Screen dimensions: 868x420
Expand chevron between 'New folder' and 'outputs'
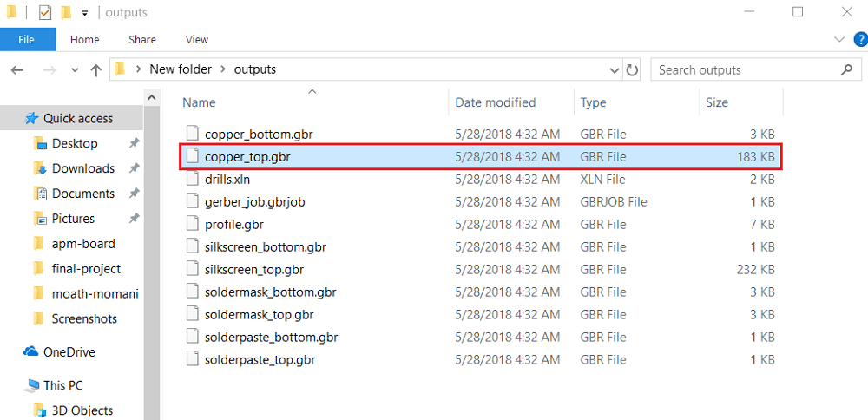coord(223,69)
